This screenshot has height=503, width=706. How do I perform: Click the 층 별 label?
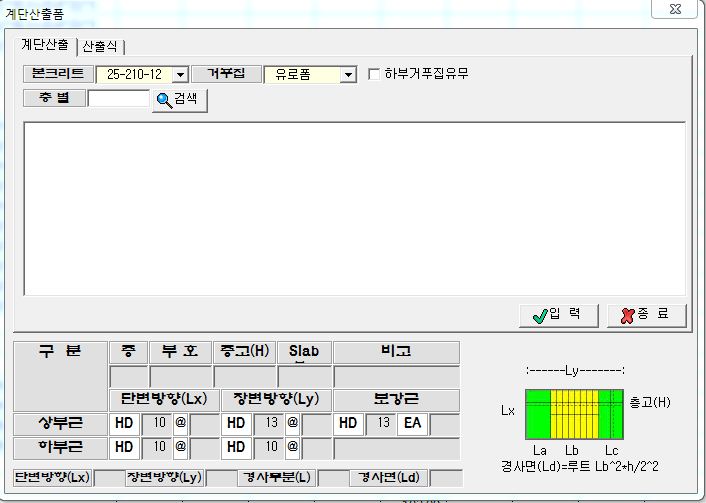(54, 98)
